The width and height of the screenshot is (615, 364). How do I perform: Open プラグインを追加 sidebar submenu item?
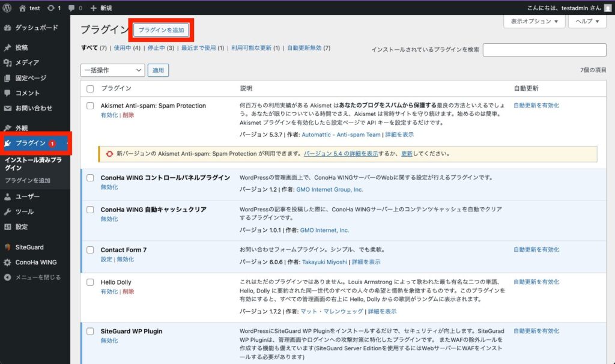(x=28, y=180)
